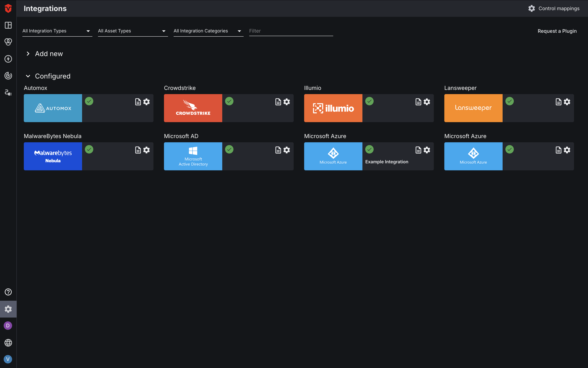The width and height of the screenshot is (588, 368).
Task: Click the Microsoft AD green status checkmark
Action: coord(229,149)
